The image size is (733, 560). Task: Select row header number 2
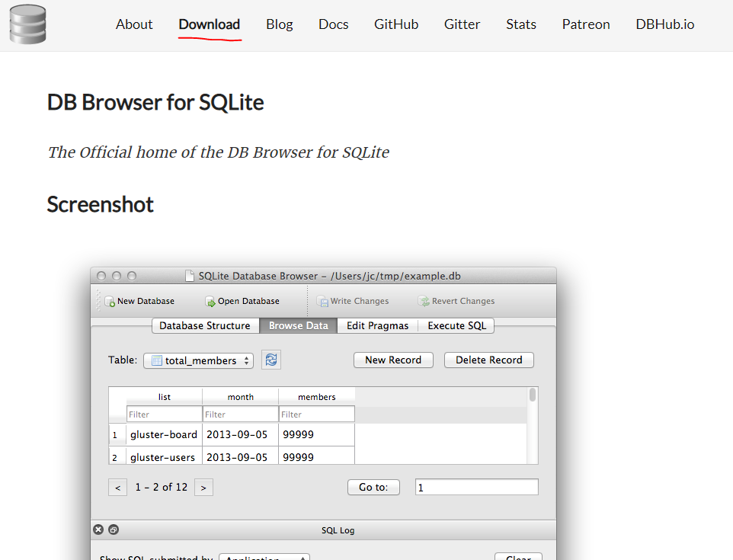click(117, 456)
